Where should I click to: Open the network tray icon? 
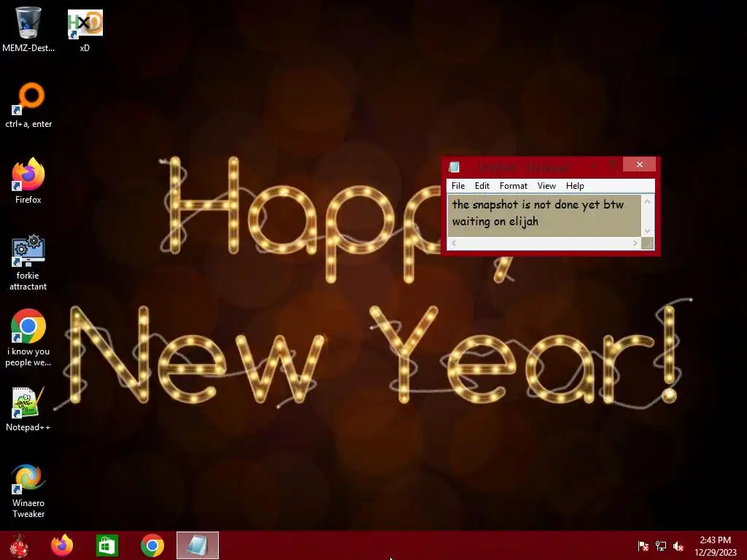pyautogui.click(x=661, y=546)
